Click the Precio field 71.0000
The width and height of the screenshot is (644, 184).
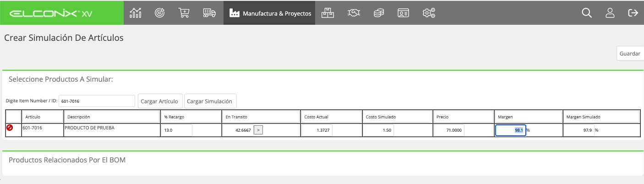(449, 130)
